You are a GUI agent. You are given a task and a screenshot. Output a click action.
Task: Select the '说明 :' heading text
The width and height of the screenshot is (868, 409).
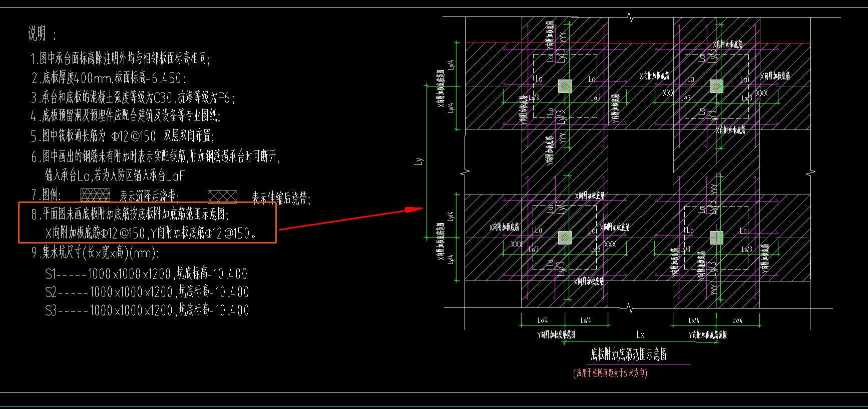[42, 34]
